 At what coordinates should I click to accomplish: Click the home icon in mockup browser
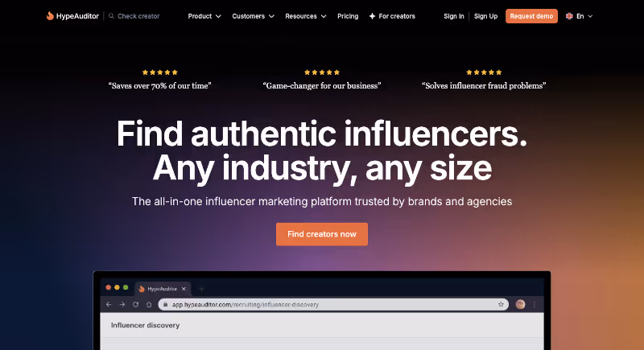click(149, 304)
